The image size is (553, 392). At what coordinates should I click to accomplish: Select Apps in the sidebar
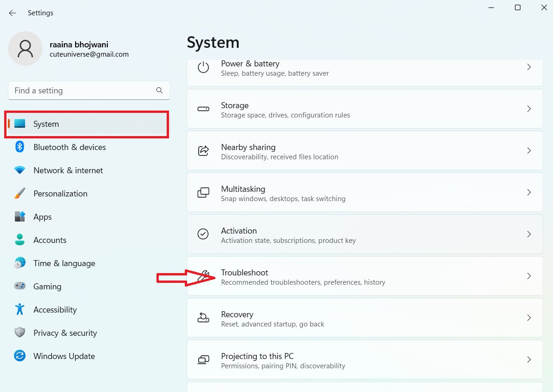point(42,217)
